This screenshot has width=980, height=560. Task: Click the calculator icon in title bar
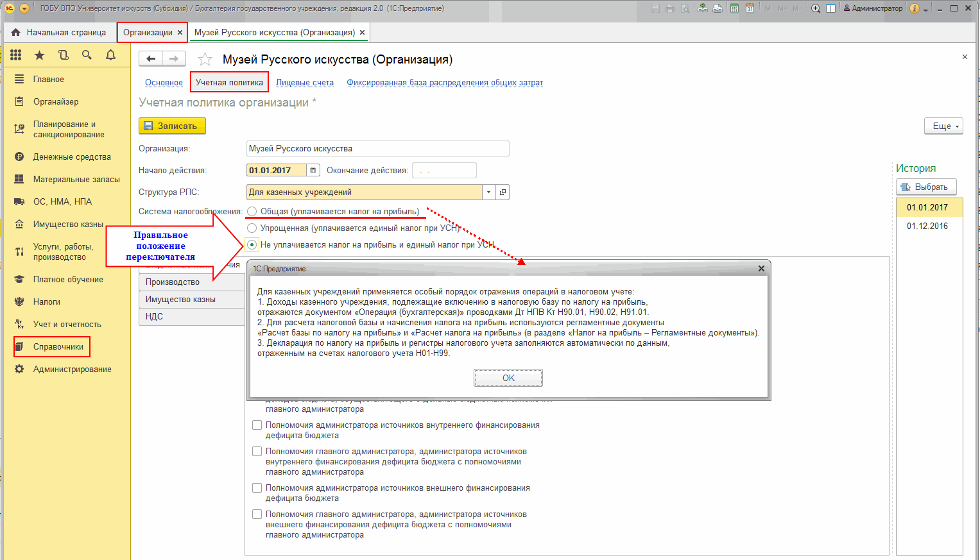pos(734,8)
